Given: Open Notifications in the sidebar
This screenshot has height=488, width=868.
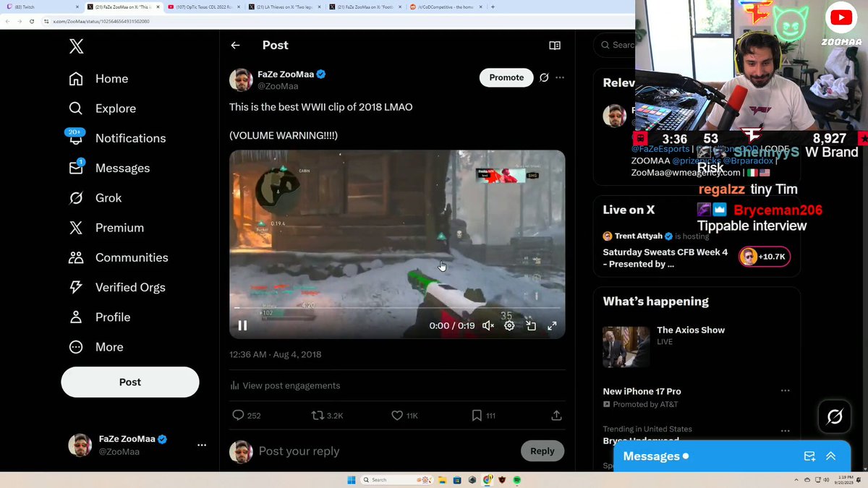Looking at the screenshot, I should tap(117, 138).
